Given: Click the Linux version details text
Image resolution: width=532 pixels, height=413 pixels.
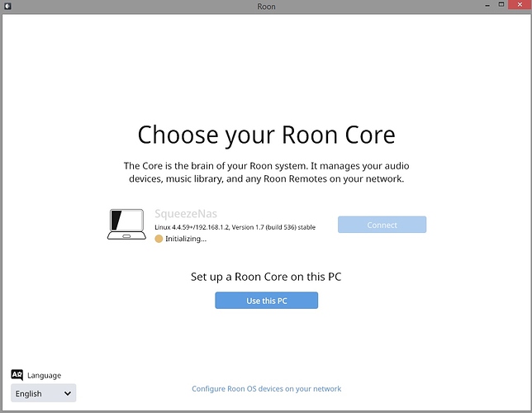Looking at the screenshot, I should (235, 227).
